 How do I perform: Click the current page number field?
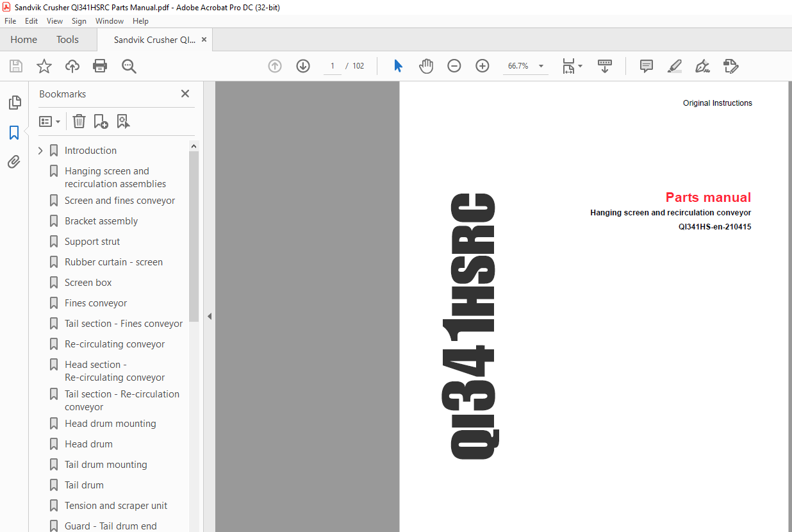coord(333,66)
